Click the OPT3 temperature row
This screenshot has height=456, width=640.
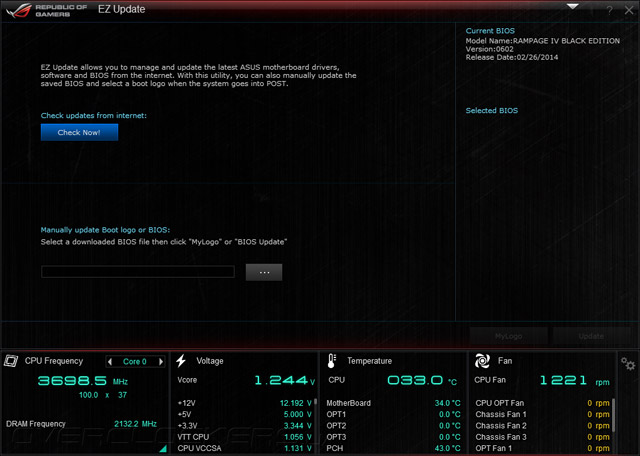(x=393, y=437)
